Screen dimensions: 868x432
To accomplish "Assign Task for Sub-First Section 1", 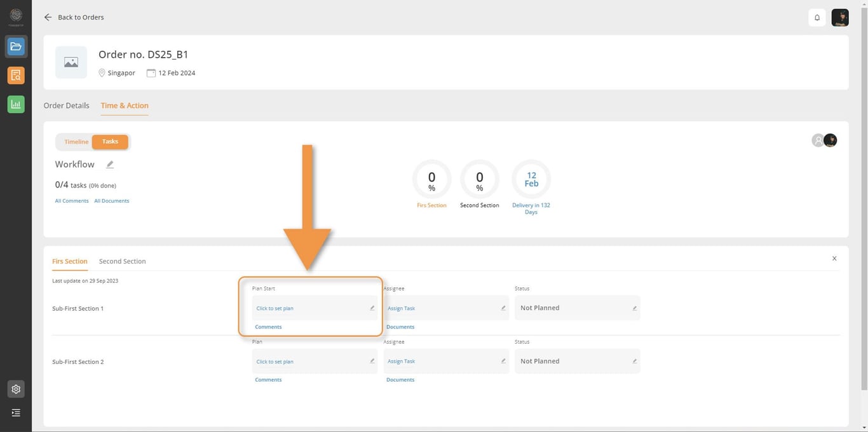I will coord(402,308).
